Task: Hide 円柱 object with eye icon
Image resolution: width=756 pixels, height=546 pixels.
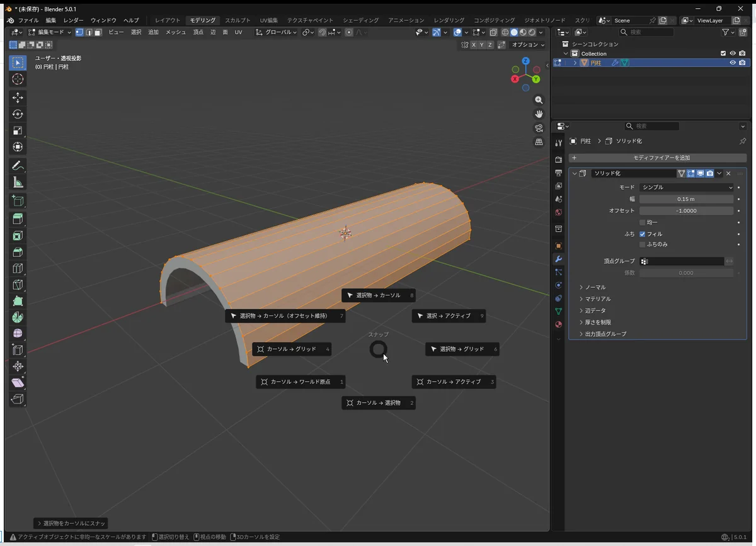Action: [733, 63]
